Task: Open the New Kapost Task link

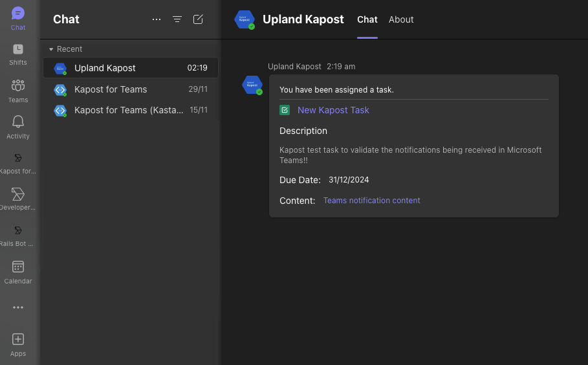Action: tap(333, 110)
